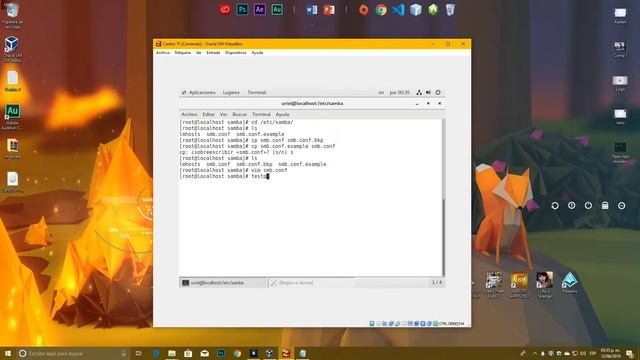Open the VirtualBox Ayuda menu
This screenshot has height=360, width=640.
(x=257, y=53)
